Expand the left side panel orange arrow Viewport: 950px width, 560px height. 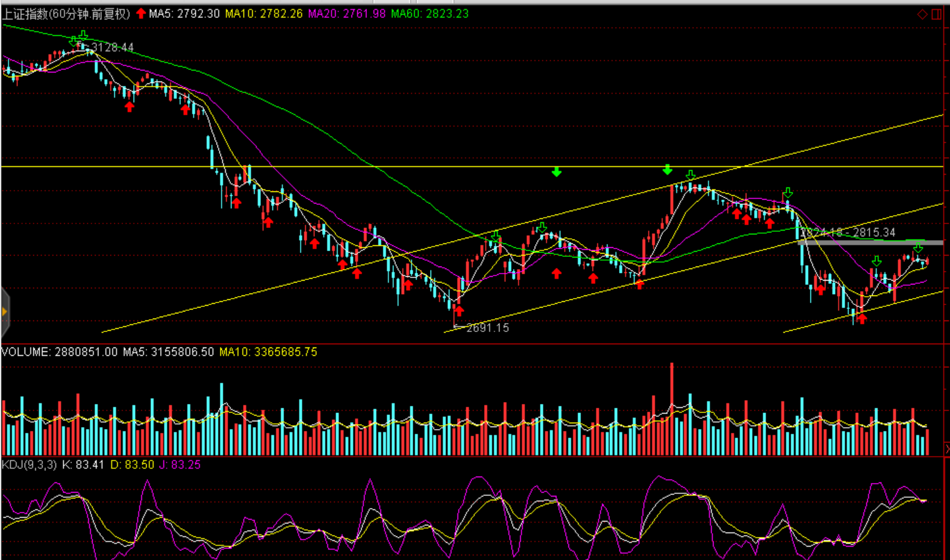[x=4, y=312]
